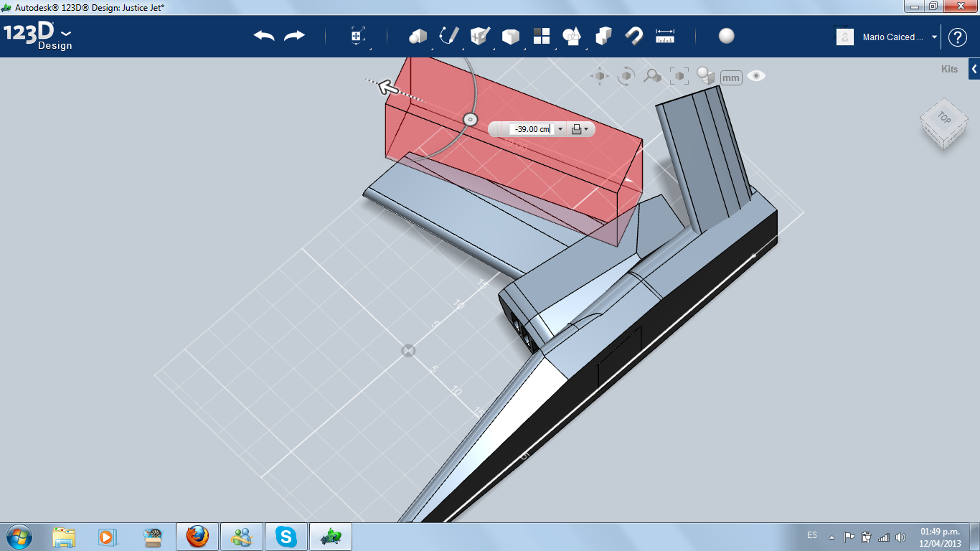Open the Action Center flag icon
The image size is (980, 551).
(x=849, y=537)
